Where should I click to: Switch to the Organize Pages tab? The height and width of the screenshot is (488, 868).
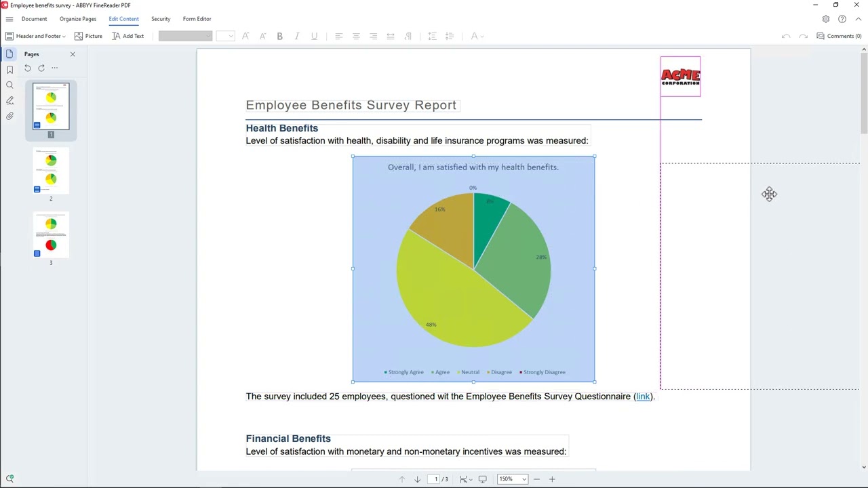point(78,19)
